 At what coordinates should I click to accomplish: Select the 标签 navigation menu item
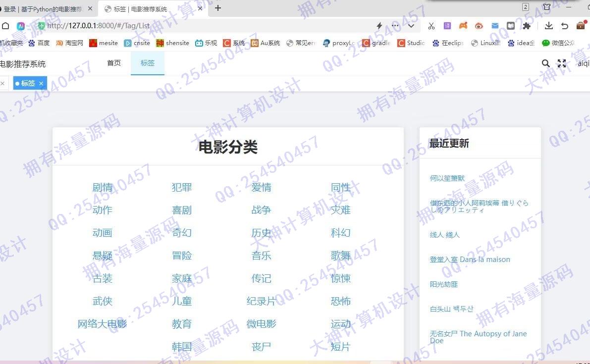tap(148, 63)
